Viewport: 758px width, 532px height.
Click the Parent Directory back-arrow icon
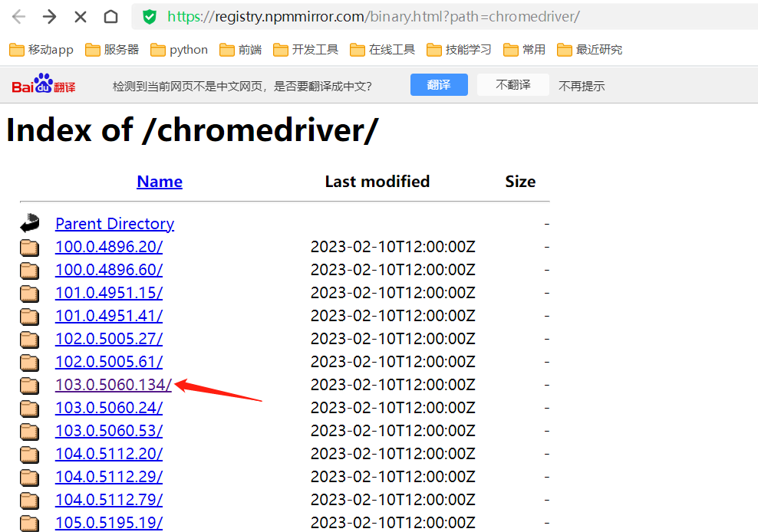click(29, 223)
